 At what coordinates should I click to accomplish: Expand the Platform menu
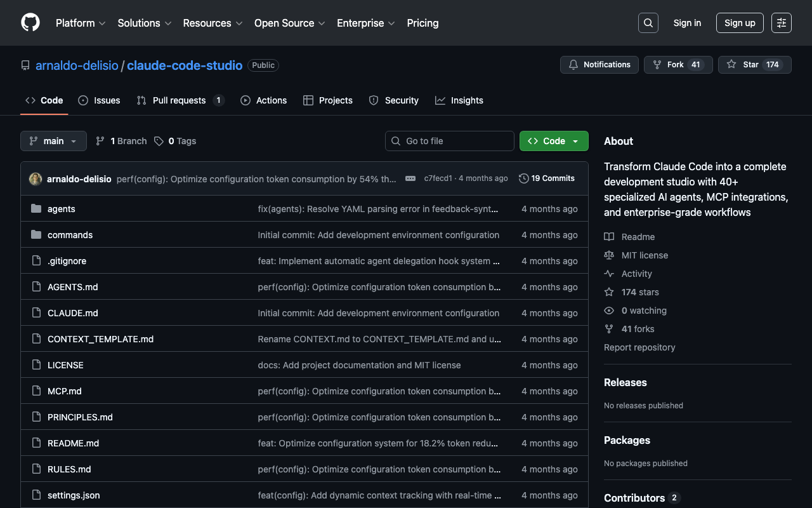tap(80, 23)
